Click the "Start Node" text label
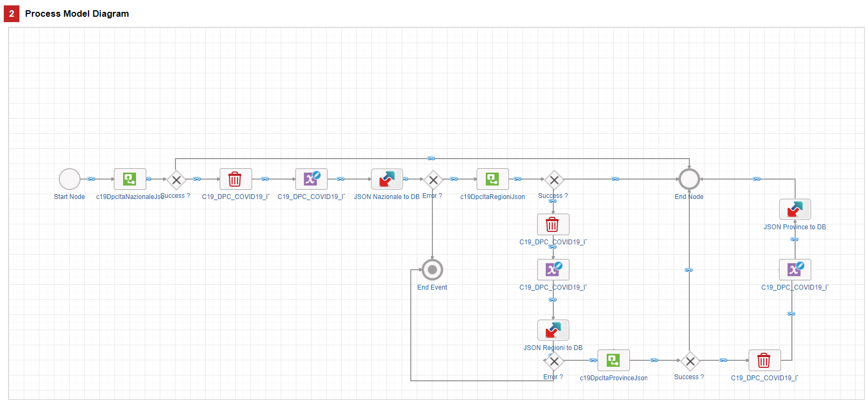This screenshot has height=404, width=868. (x=69, y=197)
